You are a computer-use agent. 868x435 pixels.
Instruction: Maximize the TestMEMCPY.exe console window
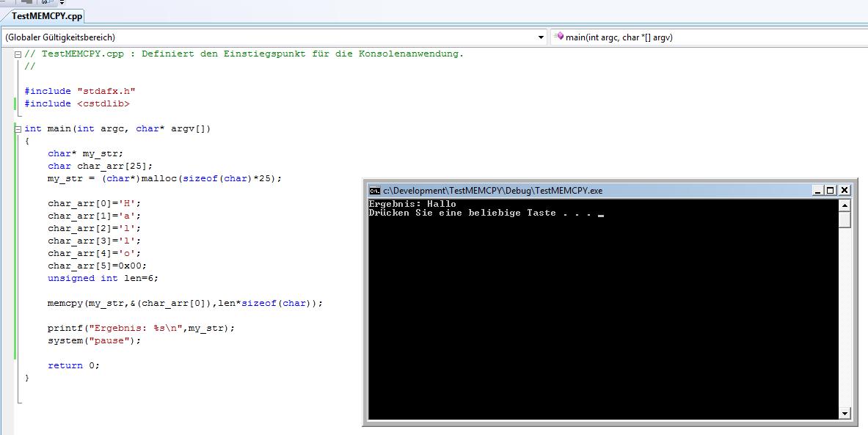coord(830,191)
